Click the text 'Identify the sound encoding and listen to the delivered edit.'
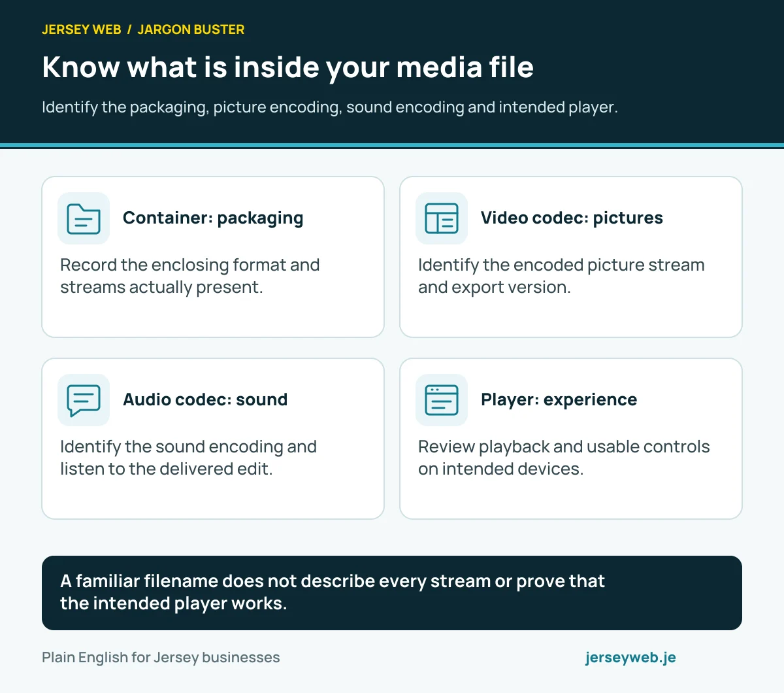The image size is (784, 693). 188,458
